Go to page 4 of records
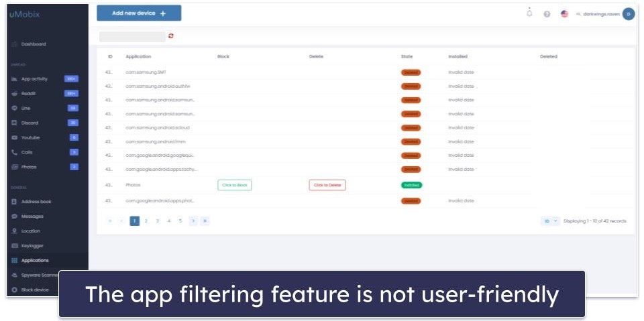644x321 pixels. click(169, 221)
